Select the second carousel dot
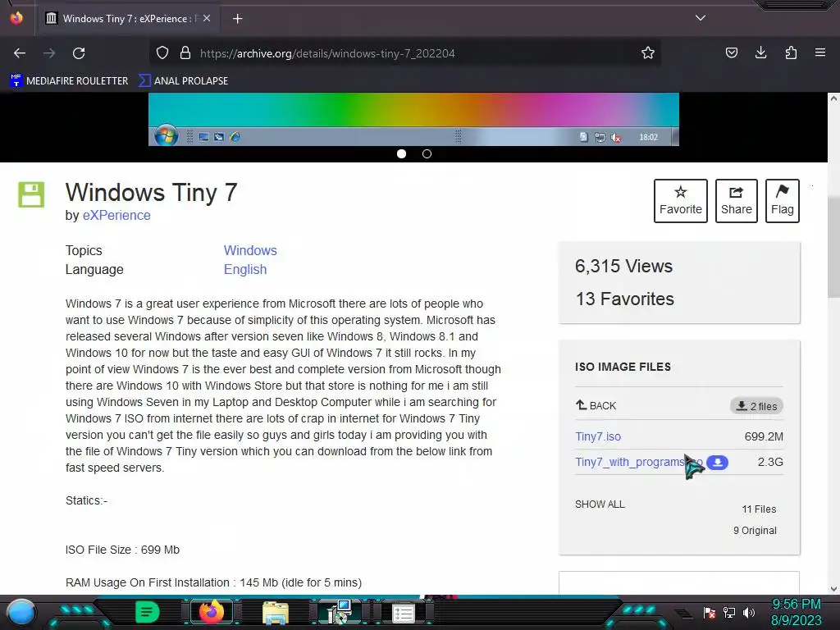Viewport: 840px width, 630px height. pyautogui.click(x=427, y=153)
